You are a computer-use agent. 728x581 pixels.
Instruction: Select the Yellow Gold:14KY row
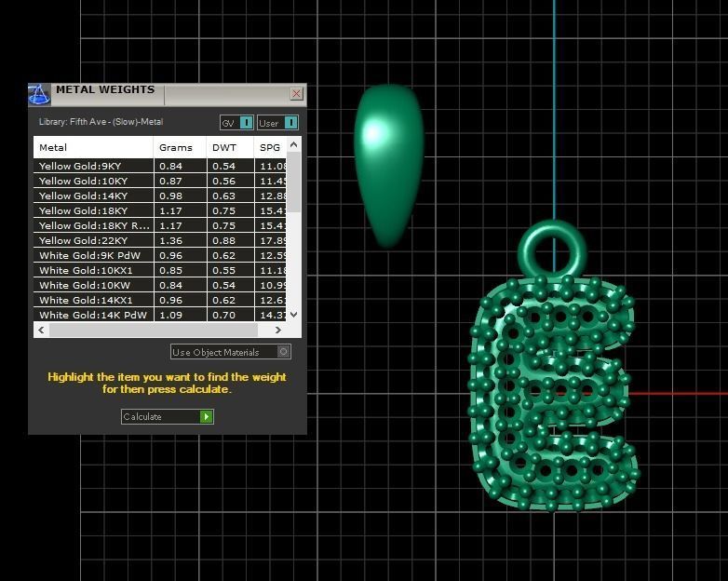pyautogui.click(x=160, y=196)
